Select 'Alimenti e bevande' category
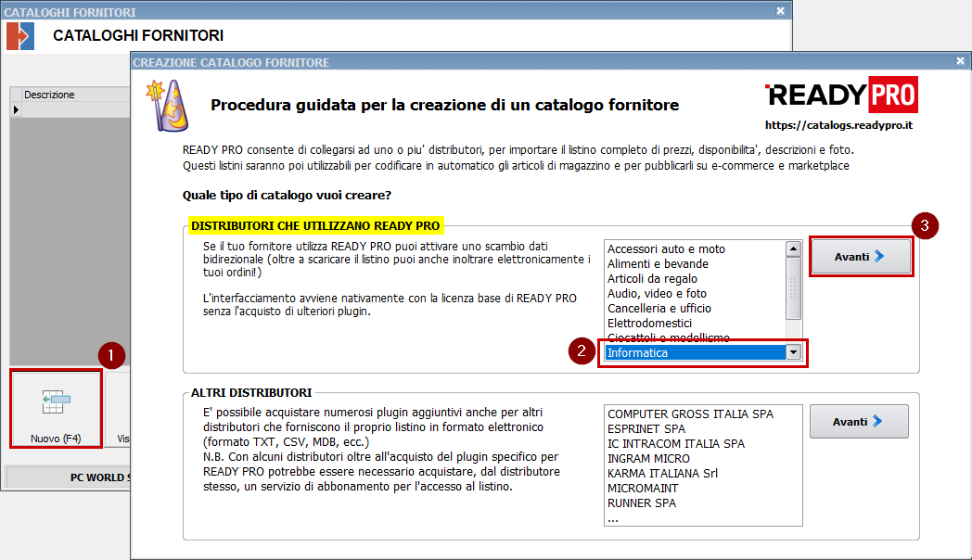This screenshot has width=972, height=560. (658, 264)
